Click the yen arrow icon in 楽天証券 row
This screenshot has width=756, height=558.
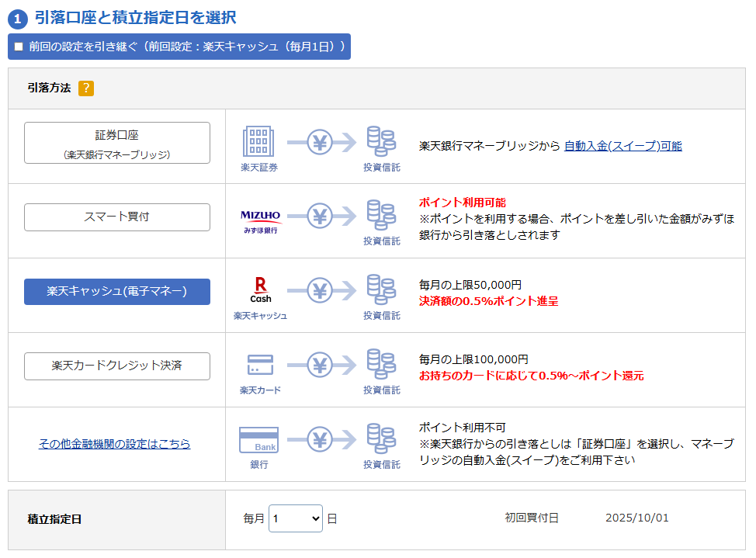(x=321, y=142)
